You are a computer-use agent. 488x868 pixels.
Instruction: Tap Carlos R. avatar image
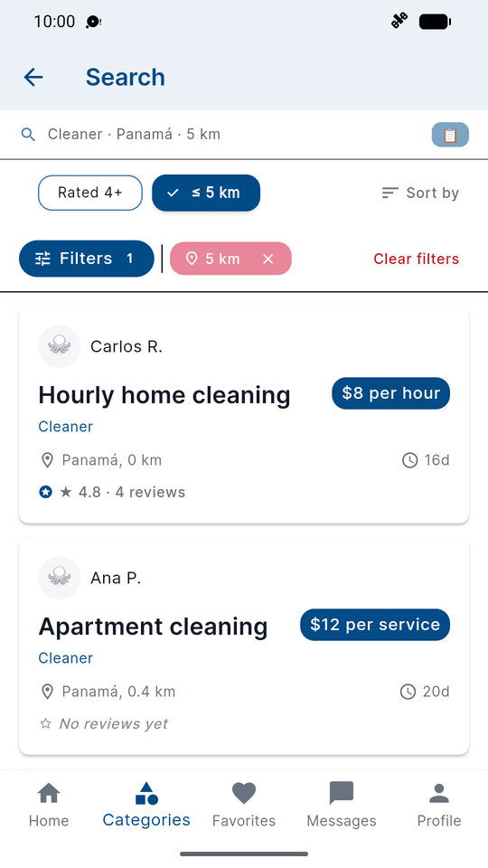[60, 346]
